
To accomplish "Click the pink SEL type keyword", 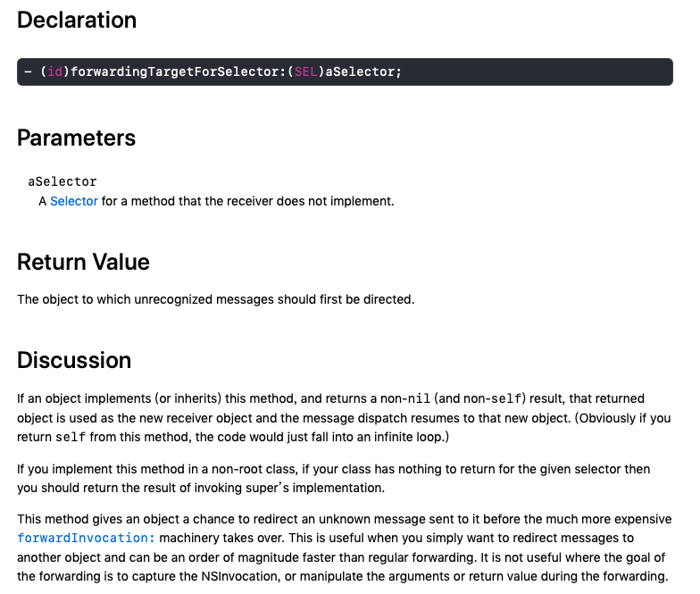I will click(x=305, y=71).
